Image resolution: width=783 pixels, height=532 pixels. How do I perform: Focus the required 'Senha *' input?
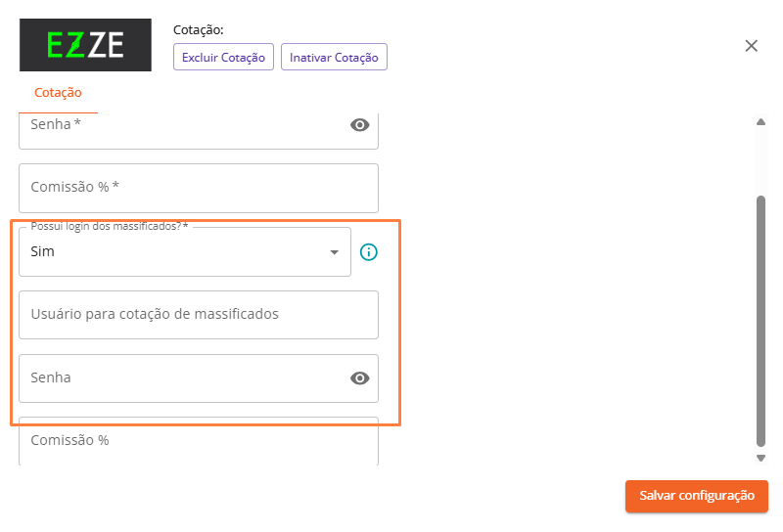coord(185,131)
